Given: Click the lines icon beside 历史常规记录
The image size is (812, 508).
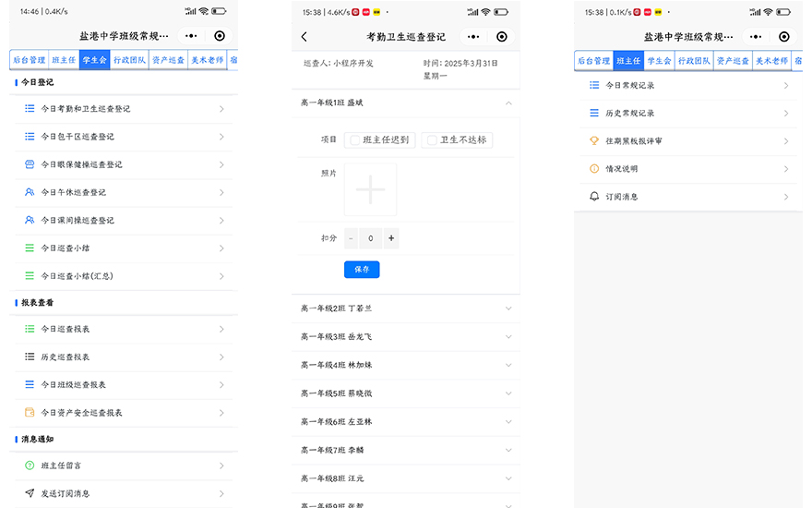Looking at the screenshot, I should [594, 113].
